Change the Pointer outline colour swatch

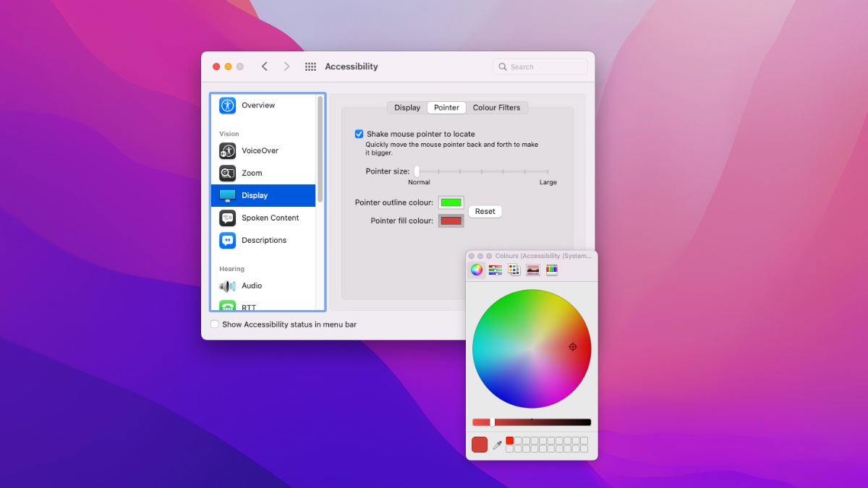coord(451,202)
